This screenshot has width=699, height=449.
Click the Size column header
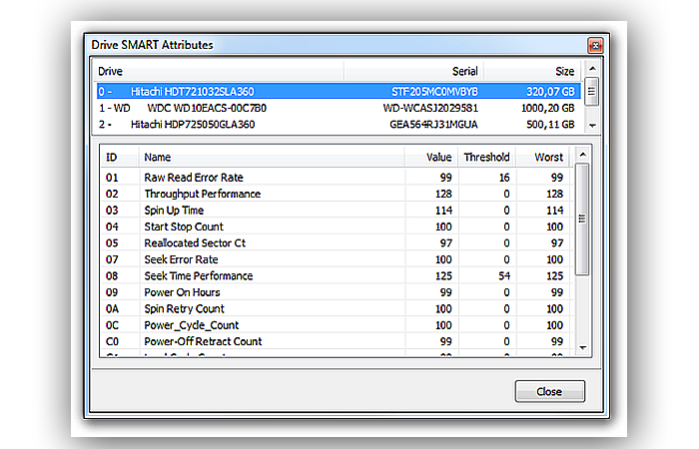point(533,71)
